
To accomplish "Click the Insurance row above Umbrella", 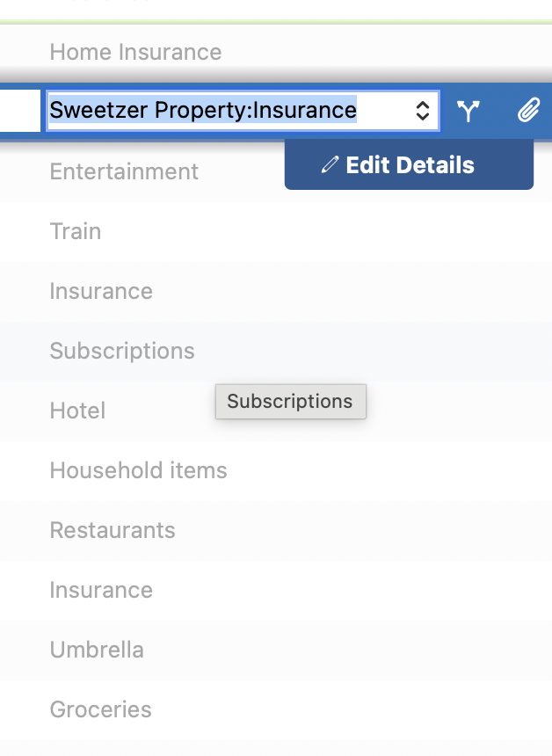I will (101, 590).
